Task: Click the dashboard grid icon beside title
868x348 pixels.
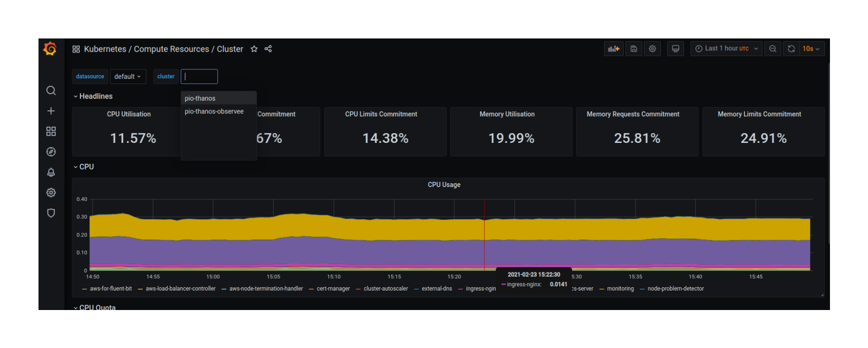Action: point(76,49)
